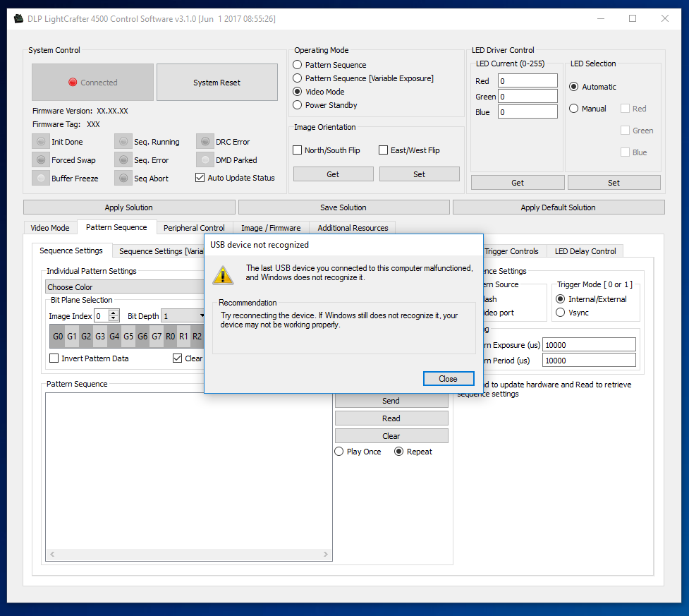Click the Seq. Error status indicator

[x=123, y=160]
